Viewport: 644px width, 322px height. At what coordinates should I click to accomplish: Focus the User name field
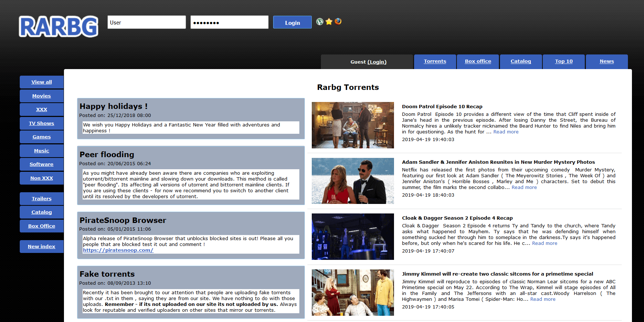point(147,22)
